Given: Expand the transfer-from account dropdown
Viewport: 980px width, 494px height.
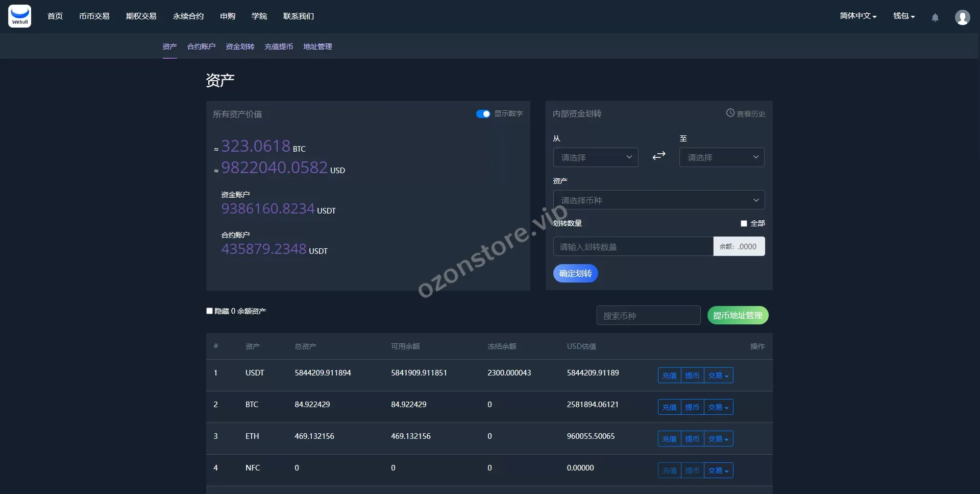Looking at the screenshot, I should click(x=595, y=157).
